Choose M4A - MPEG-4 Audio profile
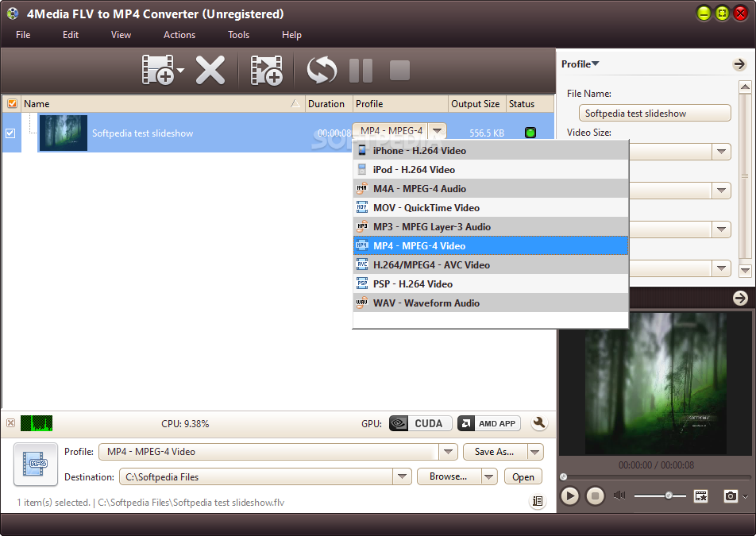The image size is (756, 536). point(491,188)
